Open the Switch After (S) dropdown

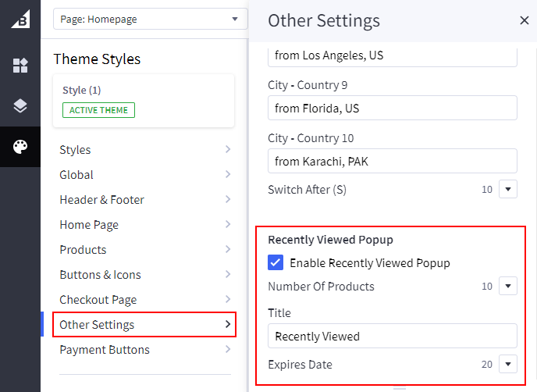[x=508, y=189]
